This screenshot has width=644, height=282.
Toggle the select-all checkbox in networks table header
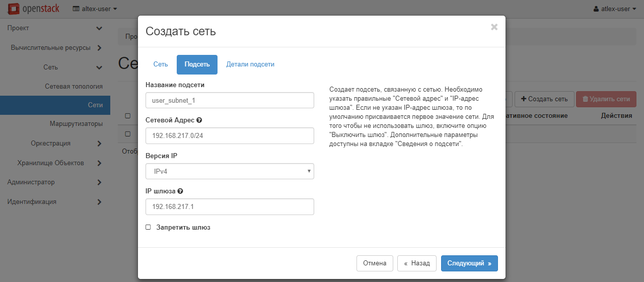(128, 116)
